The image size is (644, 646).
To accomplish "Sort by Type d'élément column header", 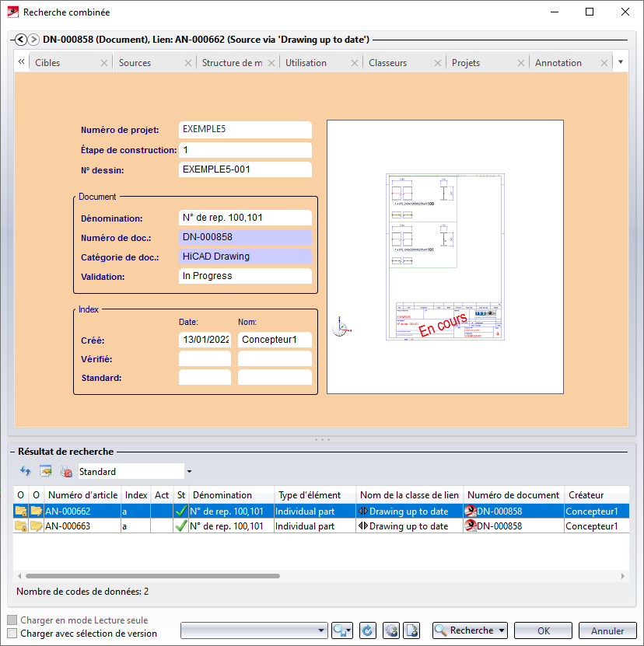I will pos(315,494).
